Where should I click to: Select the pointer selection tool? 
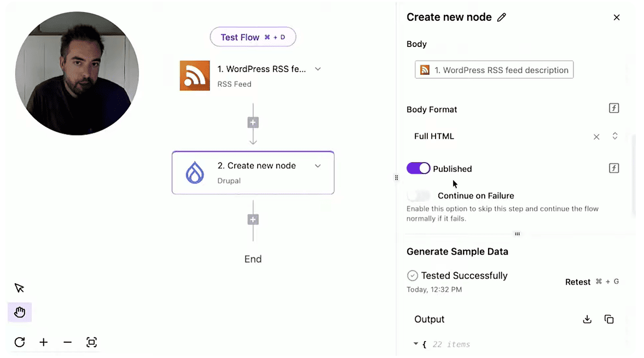coord(20,287)
